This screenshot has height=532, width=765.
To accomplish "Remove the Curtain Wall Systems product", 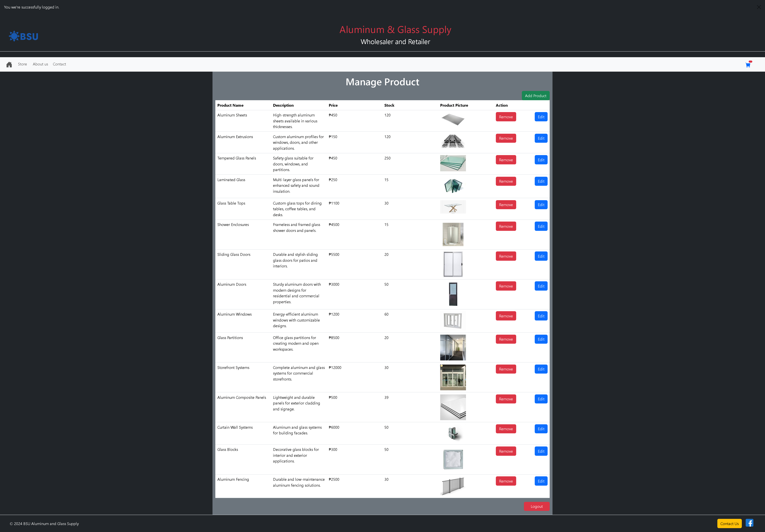I will coord(506,429).
